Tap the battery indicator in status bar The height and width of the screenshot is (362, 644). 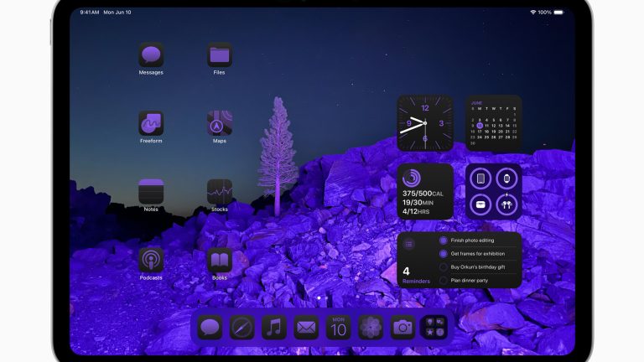point(559,13)
